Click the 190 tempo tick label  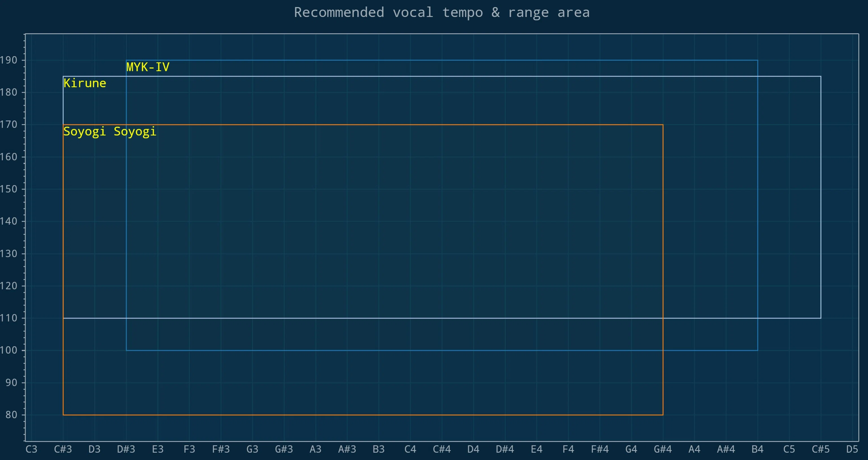(x=8, y=60)
